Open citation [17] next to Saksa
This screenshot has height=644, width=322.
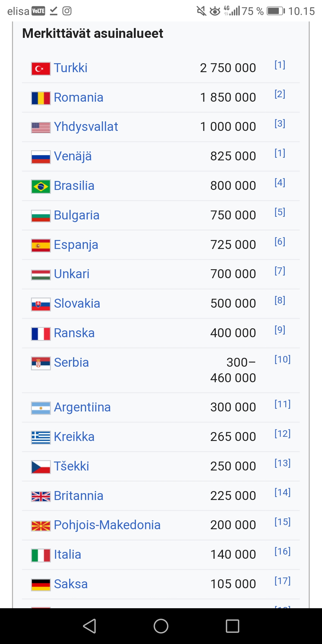(x=282, y=581)
